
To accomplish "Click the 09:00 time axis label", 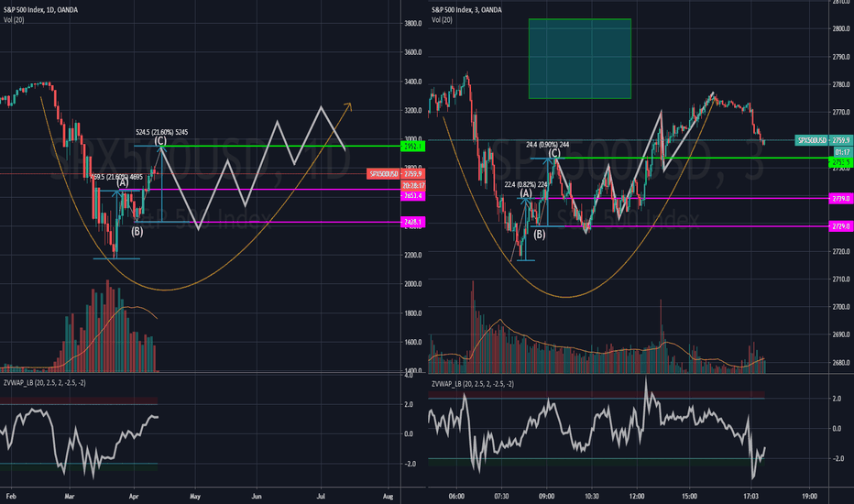I will coord(546,497).
